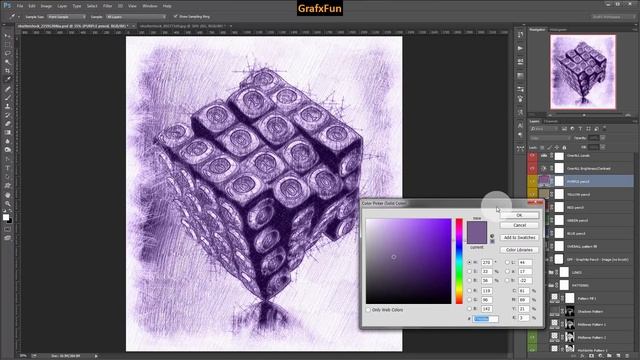Click the vertical hue spectrum slider

459,261
